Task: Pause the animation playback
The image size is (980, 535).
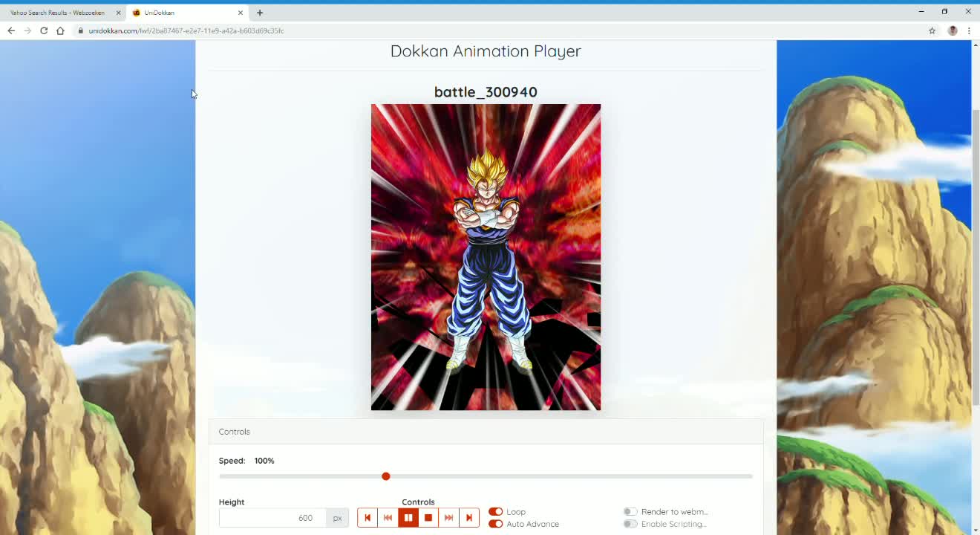Action: pyautogui.click(x=408, y=518)
